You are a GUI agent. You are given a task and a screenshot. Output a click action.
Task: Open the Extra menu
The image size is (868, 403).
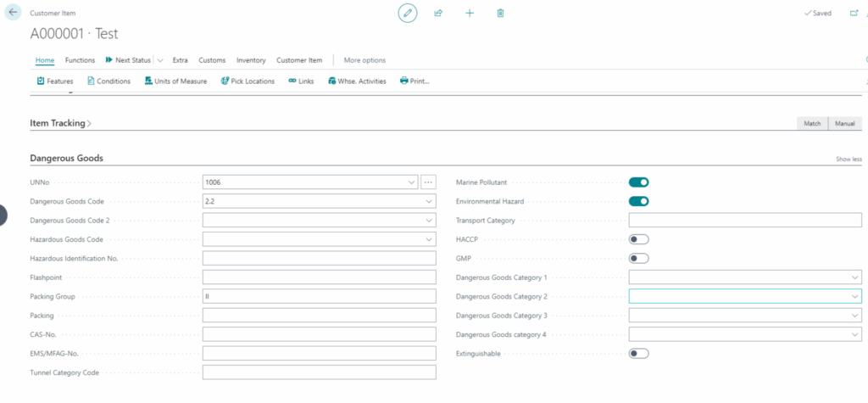pyautogui.click(x=180, y=60)
